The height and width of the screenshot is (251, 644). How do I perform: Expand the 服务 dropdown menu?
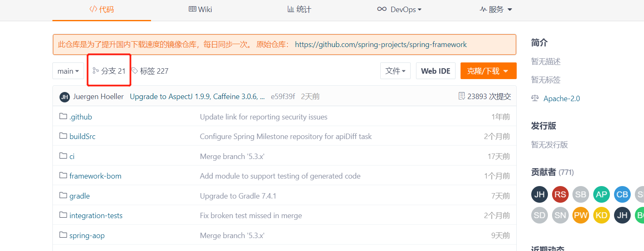[495, 9]
